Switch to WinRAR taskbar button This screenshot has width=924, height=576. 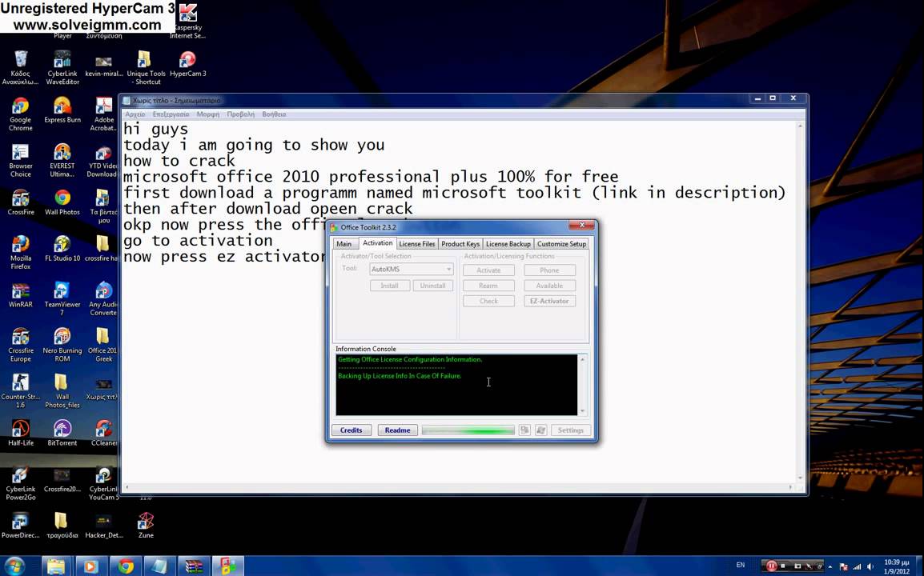(x=194, y=566)
